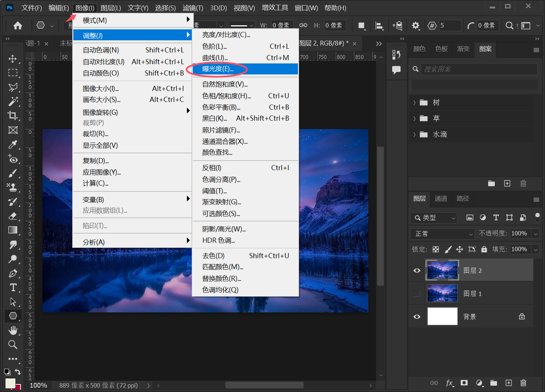Click 图像大小(I)... menu entry
545x392 pixels.
132,88
